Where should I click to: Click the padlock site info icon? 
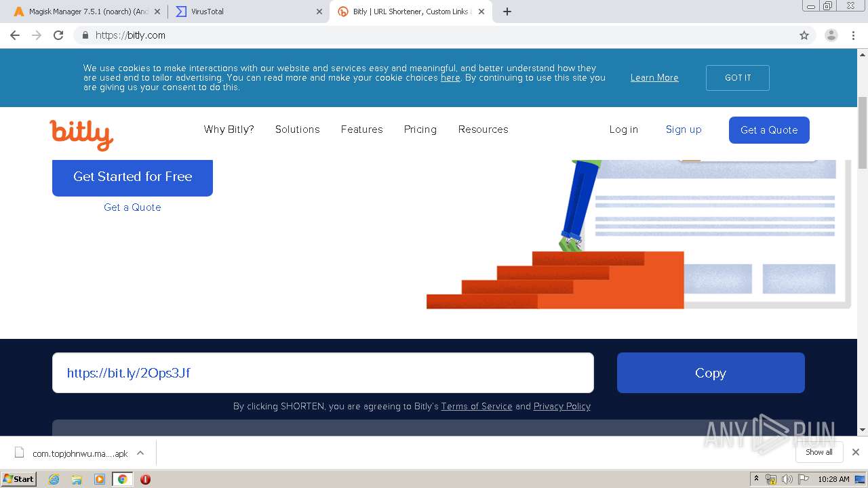coord(85,35)
